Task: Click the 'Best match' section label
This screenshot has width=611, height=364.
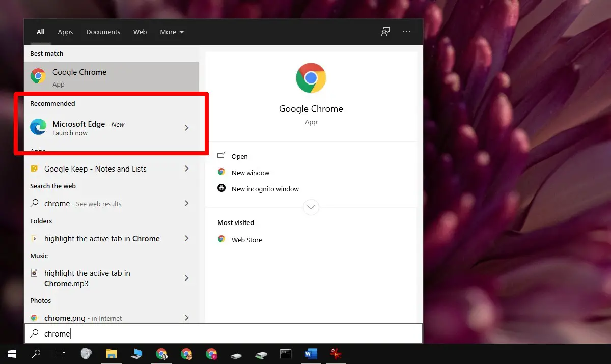Action: click(47, 53)
